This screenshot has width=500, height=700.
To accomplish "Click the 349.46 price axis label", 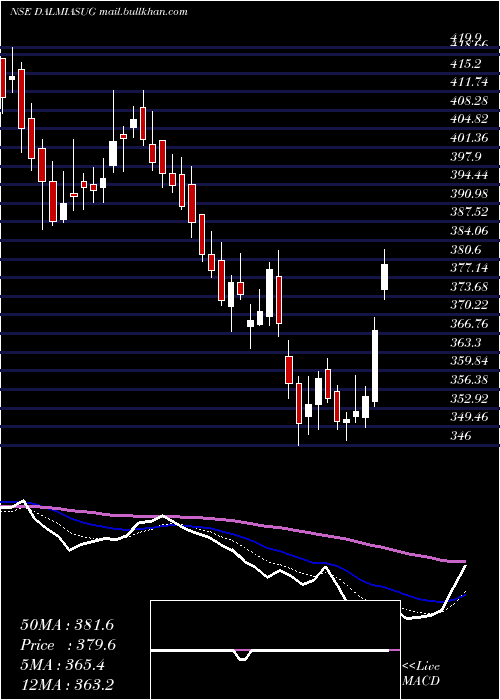I will tap(469, 417).
